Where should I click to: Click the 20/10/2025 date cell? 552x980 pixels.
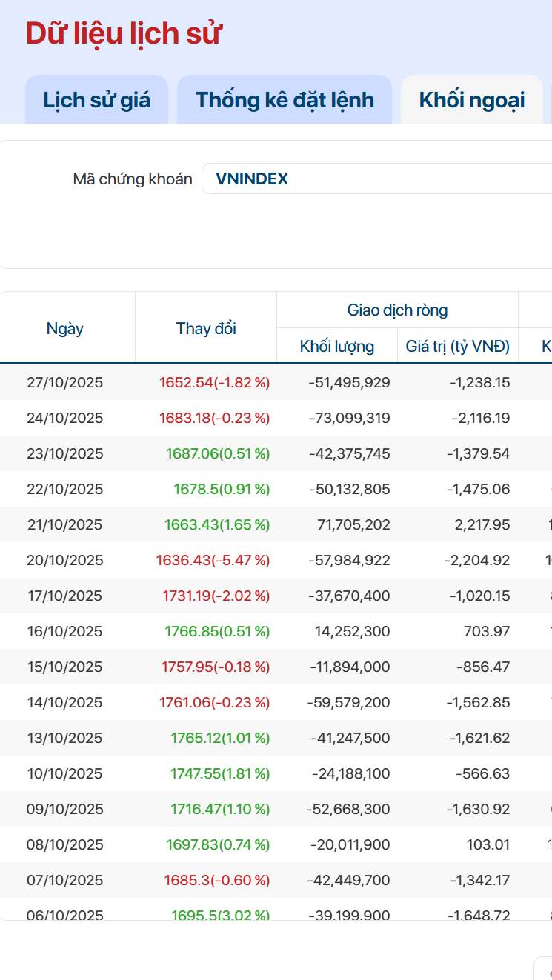[x=65, y=560]
